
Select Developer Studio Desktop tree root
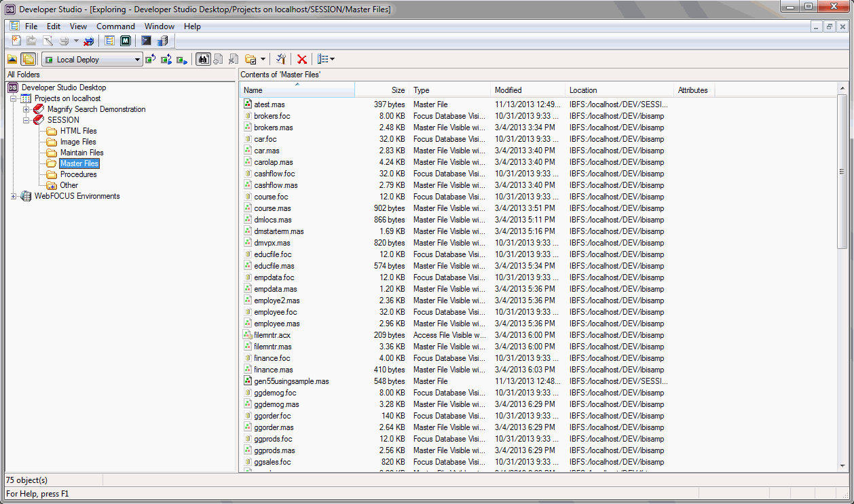click(63, 88)
